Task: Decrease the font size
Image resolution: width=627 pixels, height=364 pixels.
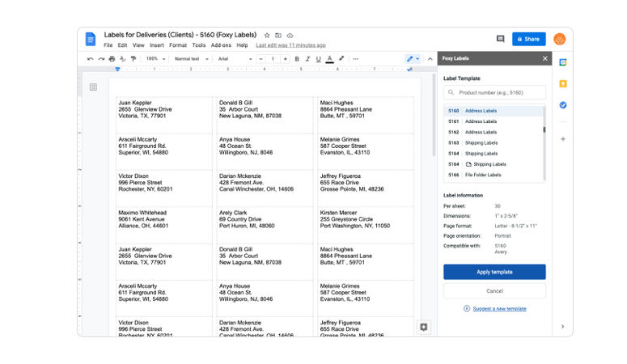Action: [x=261, y=59]
